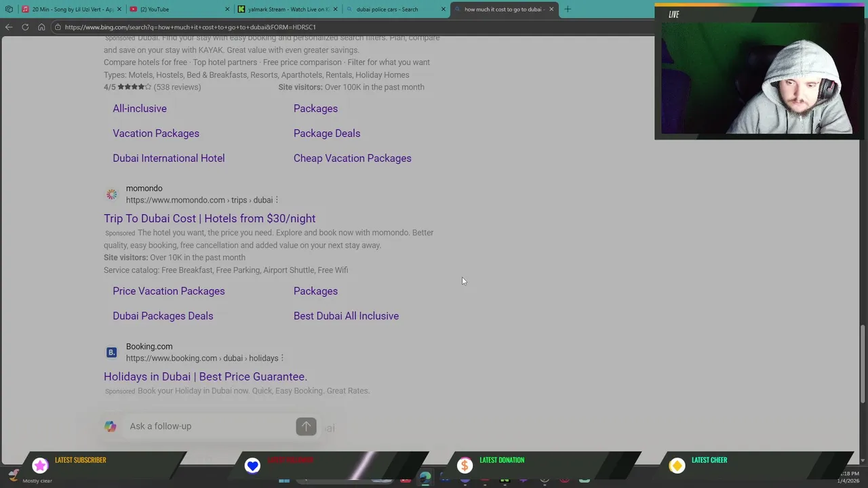Click the blue heart follower icon
868x488 pixels.
click(x=252, y=465)
